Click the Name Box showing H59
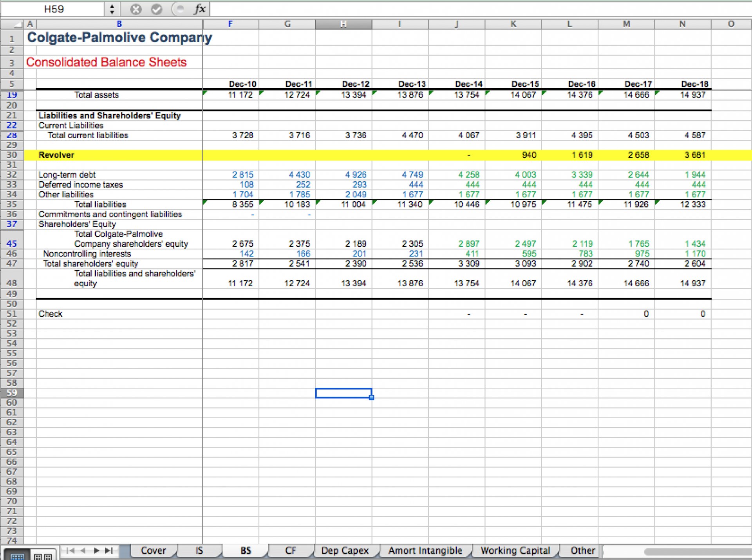 (54, 9)
